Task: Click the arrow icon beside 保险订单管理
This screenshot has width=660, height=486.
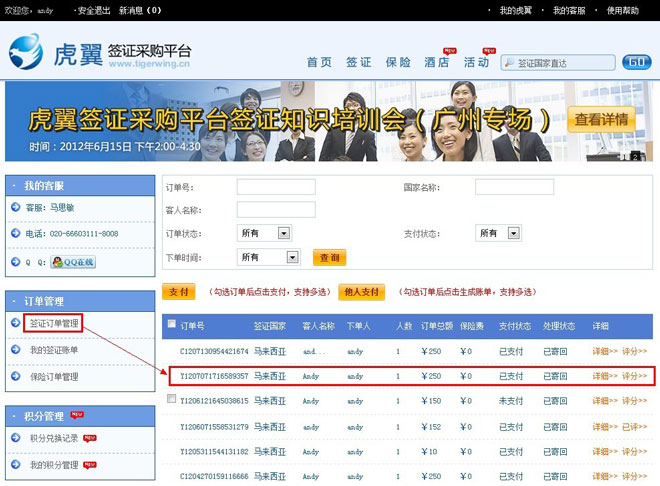Action: (16, 376)
